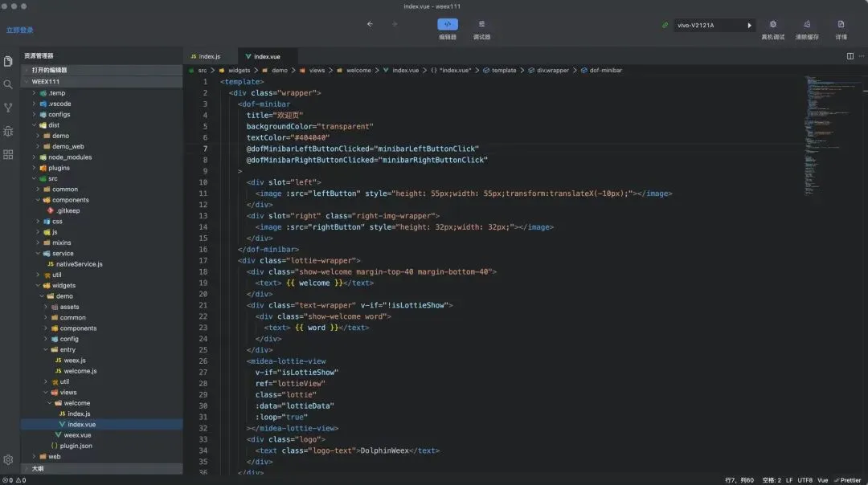Expand the assets folder
Viewport: 868px width, 485px height.
[102, 307]
